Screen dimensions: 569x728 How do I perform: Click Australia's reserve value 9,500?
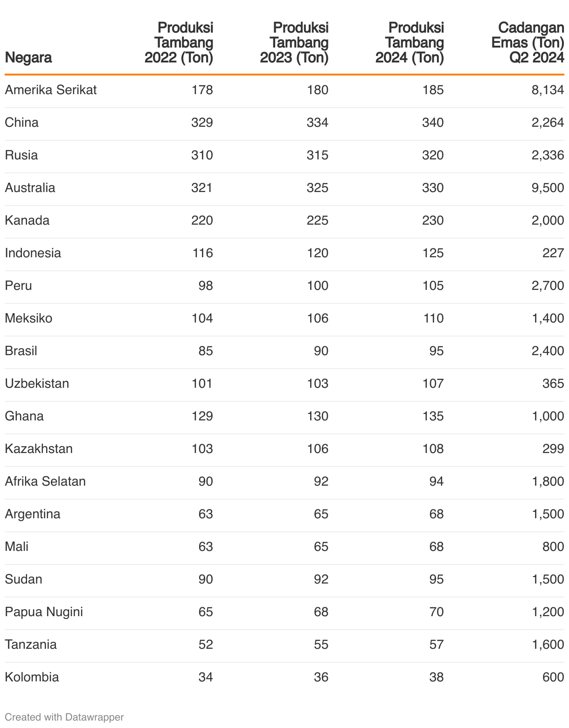[548, 188]
